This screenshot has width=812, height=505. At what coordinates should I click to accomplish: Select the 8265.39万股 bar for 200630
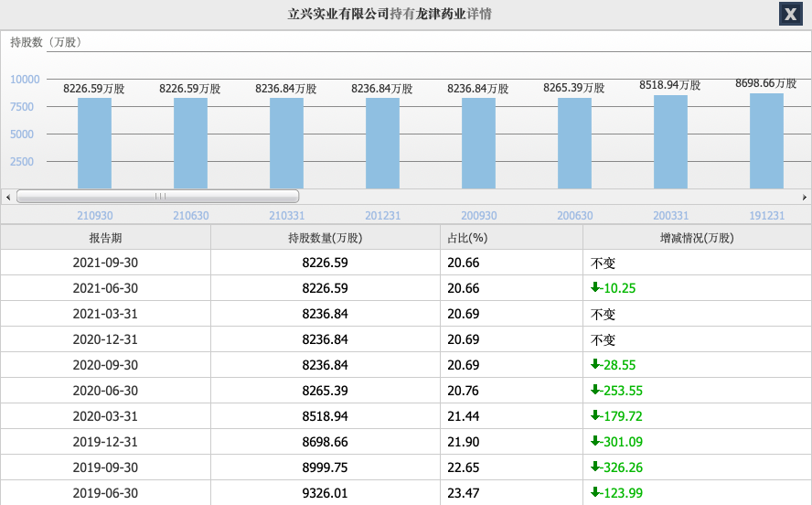tap(574, 143)
